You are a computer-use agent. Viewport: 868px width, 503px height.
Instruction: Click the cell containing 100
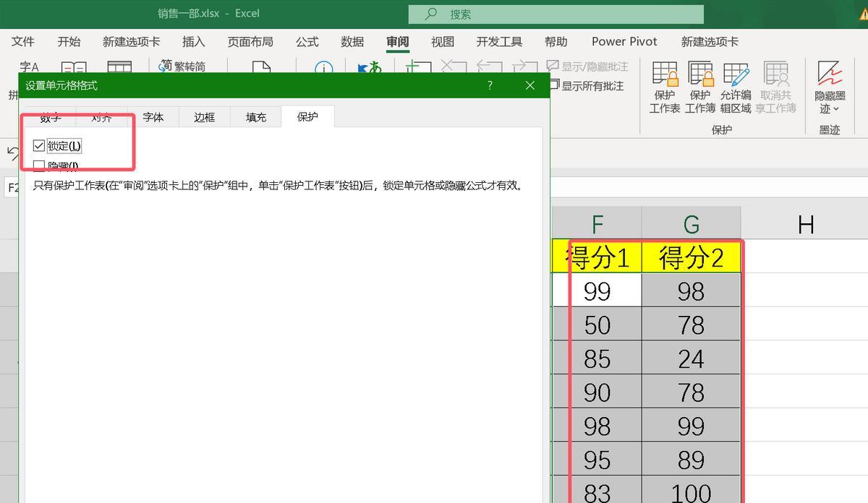[691, 490]
